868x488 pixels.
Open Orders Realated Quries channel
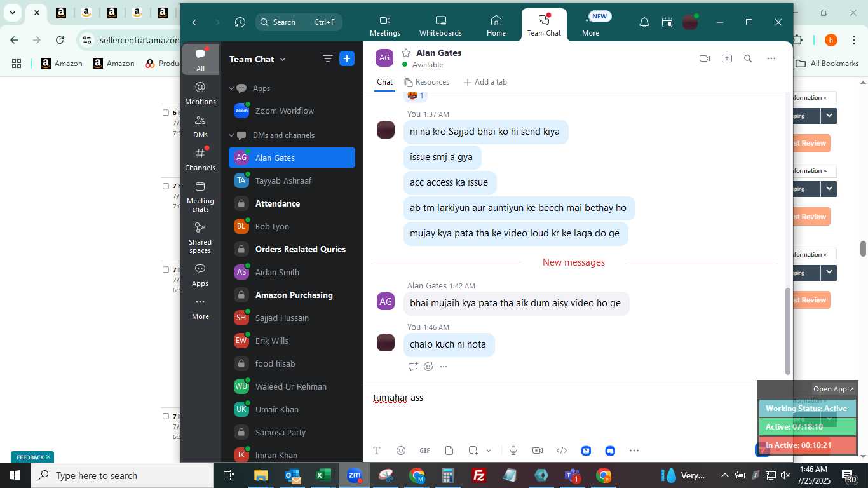click(x=292, y=249)
